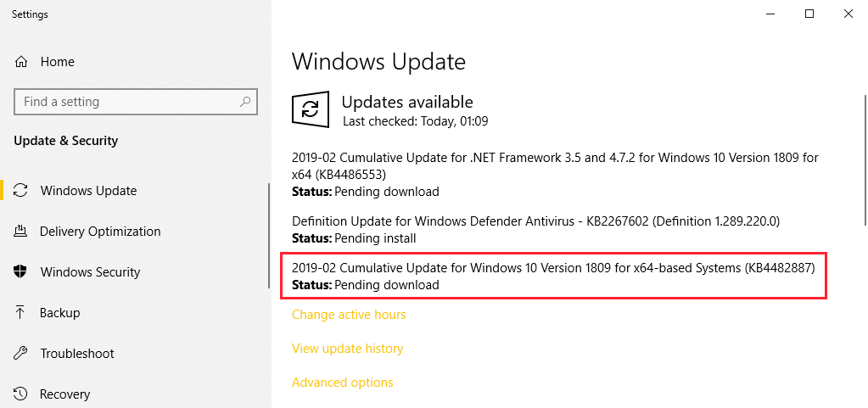The height and width of the screenshot is (408, 868).
Task: Click the Troubleshoot wrench icon
Action: click(22, 354)
